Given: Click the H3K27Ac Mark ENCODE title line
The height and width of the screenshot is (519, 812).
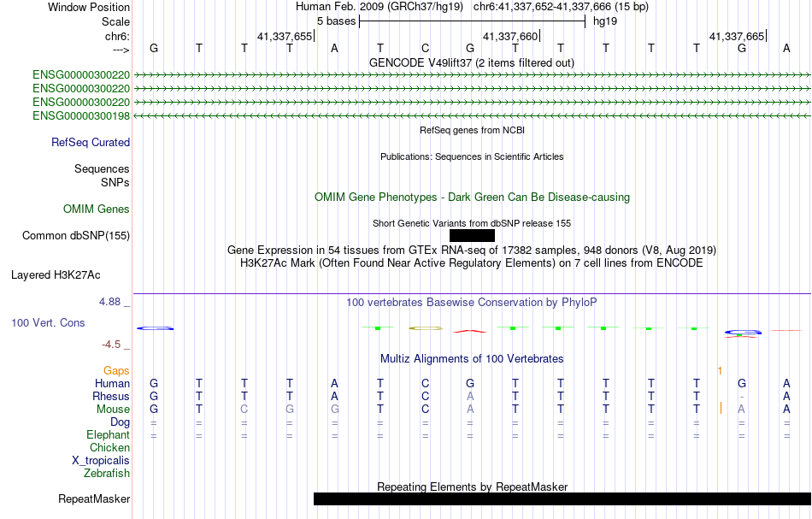Looking at the screenshot, I should point(472,263).
